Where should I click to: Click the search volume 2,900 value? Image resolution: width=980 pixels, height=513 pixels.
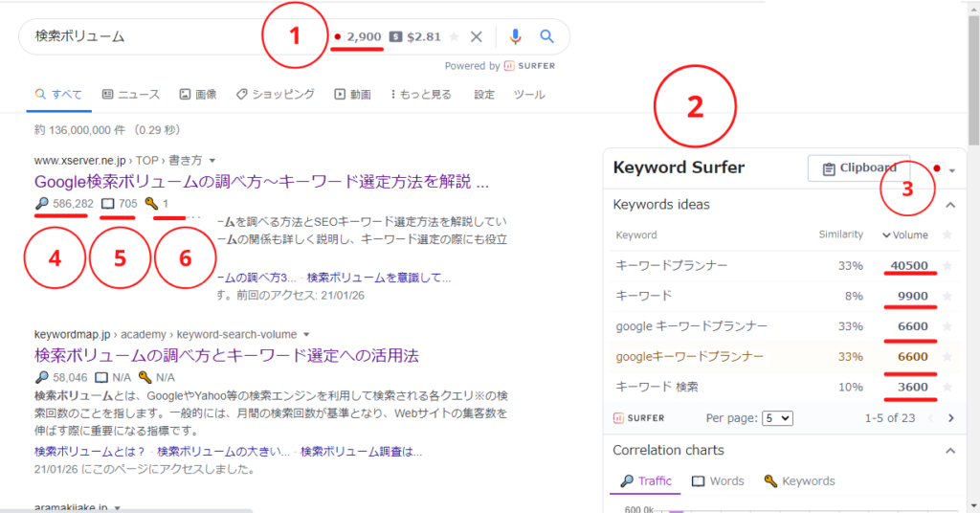point(364,37)
